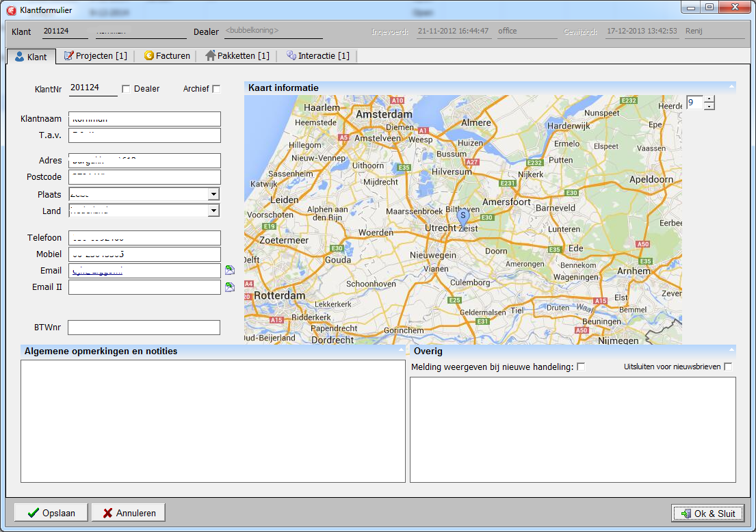The width and height of the screenshot is (756, 532).
Task: Expand the Land dropdown
Action: (x=213, y=211)
